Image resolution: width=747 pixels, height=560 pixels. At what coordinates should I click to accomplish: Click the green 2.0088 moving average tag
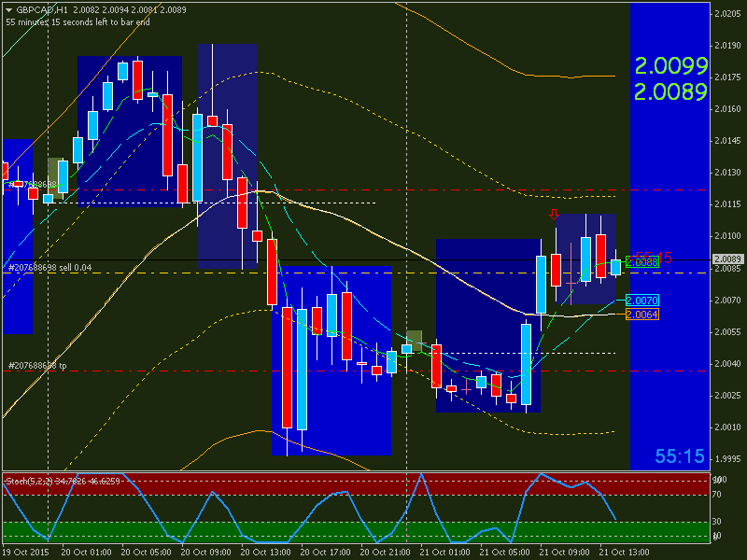[642, 262]
